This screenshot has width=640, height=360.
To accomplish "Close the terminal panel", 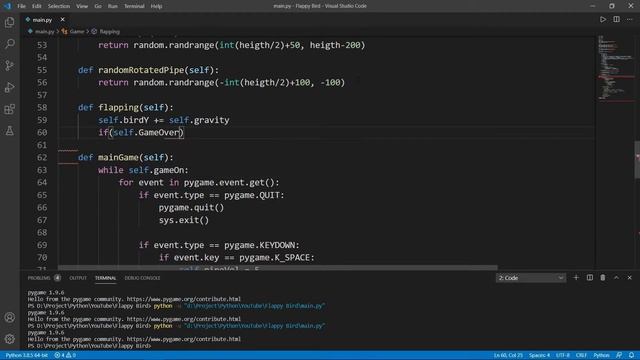I will coord(629,278).
